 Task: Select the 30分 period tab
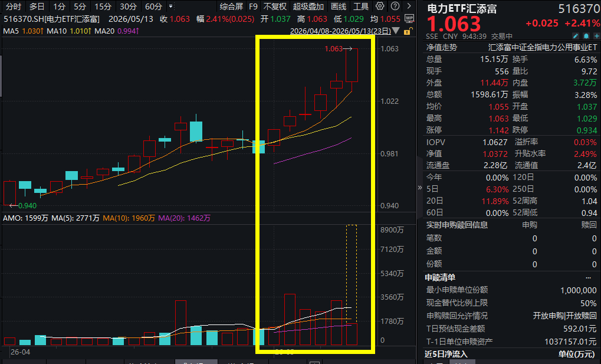[128, 6]
